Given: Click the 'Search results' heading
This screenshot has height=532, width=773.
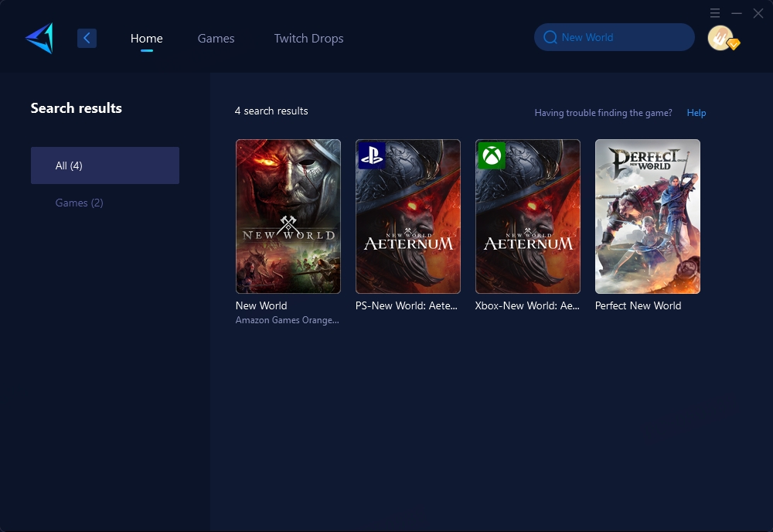Looking at the screenshot, I should pos(76,108).
